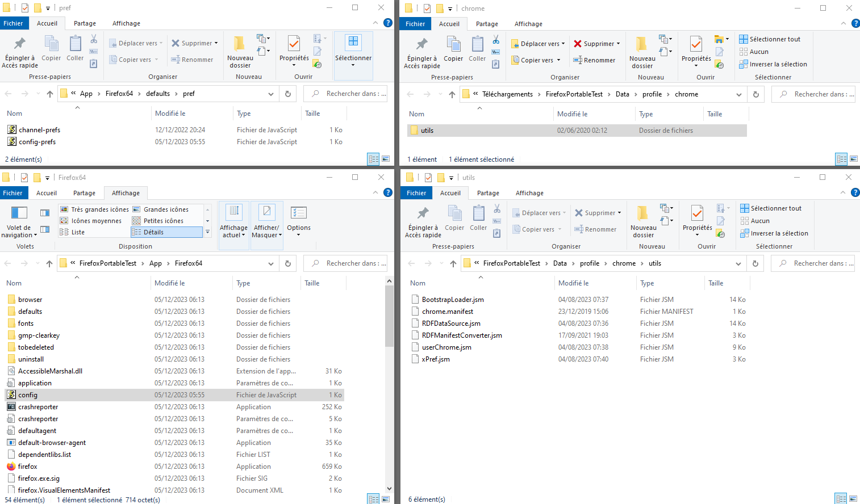The width and height of the screenshot is (860, 504).
Task: Open Déplacer vers dropdown in chrome window
Action: 538,44
